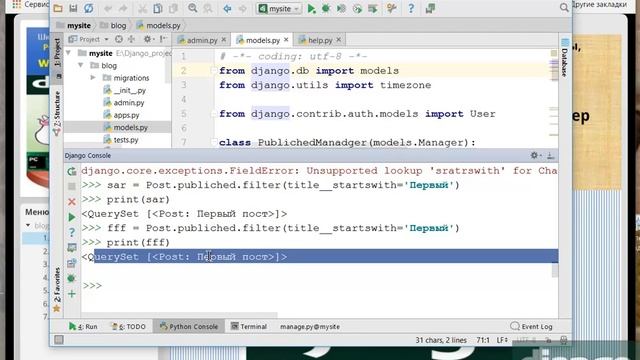Hide the Django Console panel
640x360 pixels.
point(550,155)
